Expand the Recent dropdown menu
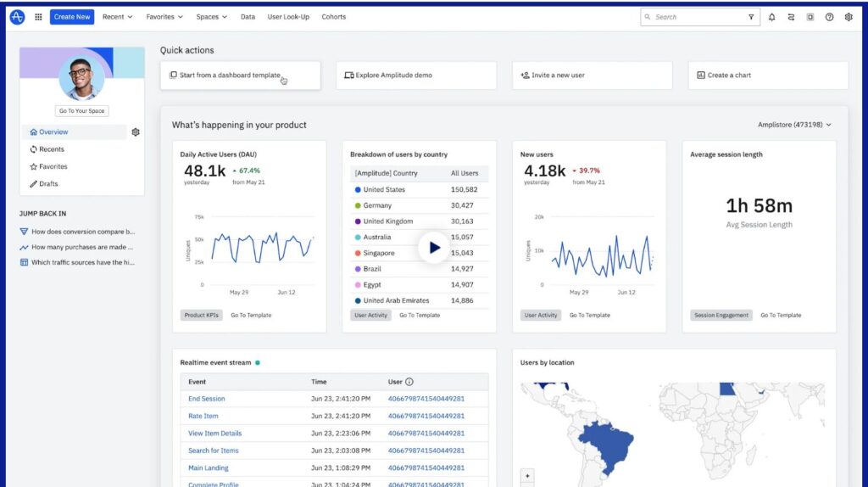868x487 pixels. (117, 17)
